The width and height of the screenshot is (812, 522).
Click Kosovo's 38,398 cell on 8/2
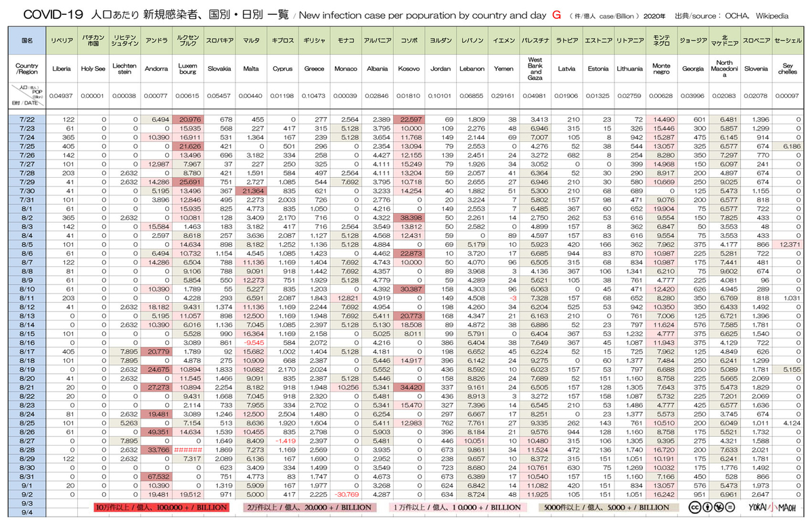(x=409, y=218)
